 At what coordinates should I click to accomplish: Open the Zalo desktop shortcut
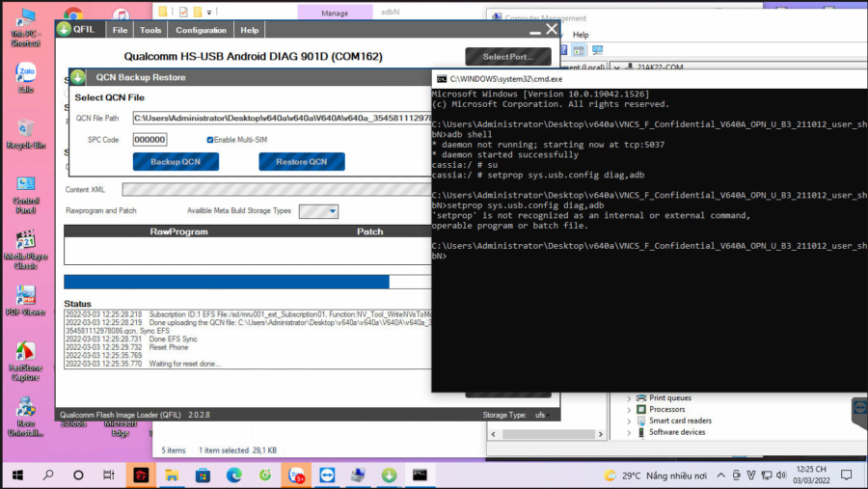point(26,75)
